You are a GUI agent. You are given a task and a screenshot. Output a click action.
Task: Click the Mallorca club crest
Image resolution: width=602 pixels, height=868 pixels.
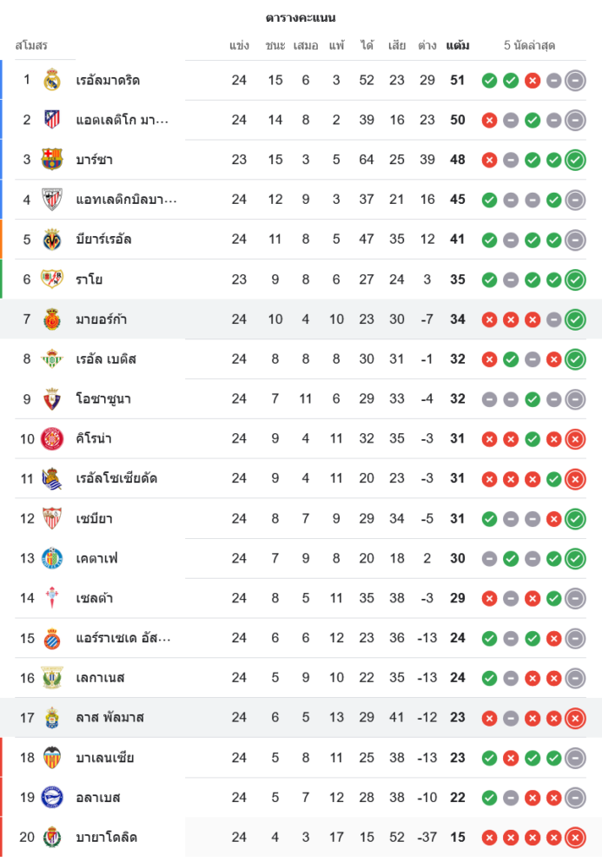[x=52, y=319]
